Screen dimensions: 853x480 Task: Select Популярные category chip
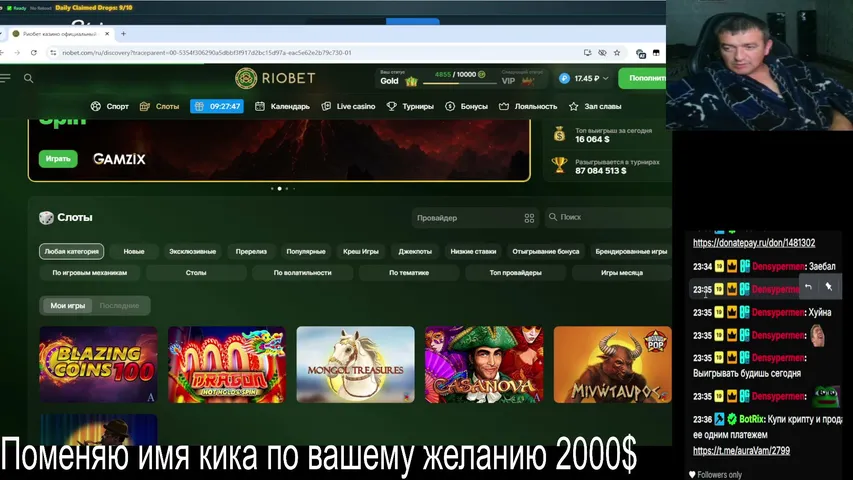[x=306, y=251]
